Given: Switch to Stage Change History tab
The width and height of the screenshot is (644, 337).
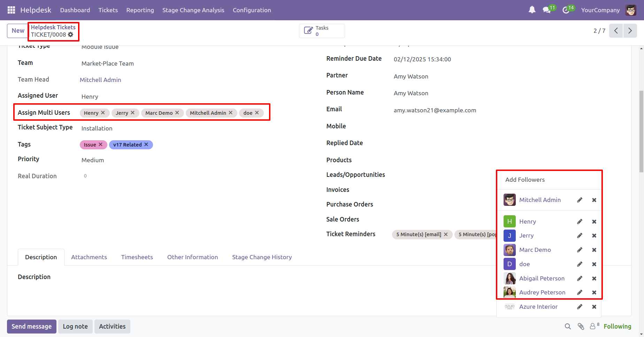Looking at the screenshot, I should (x=262, y=257).
